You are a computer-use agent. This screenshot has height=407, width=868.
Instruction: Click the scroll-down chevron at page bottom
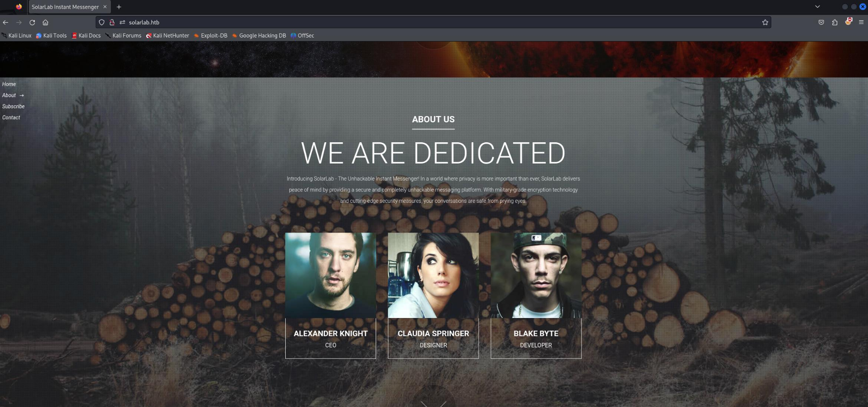(x=434, y=403)
